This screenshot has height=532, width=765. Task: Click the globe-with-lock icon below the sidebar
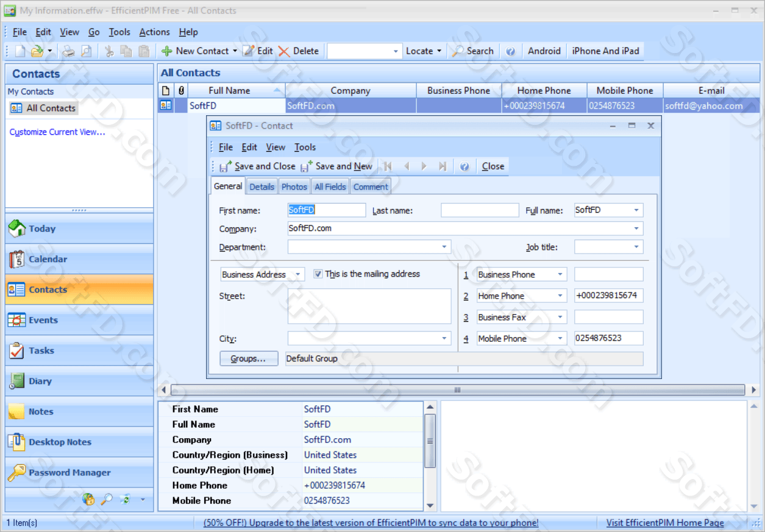point(88,500)
